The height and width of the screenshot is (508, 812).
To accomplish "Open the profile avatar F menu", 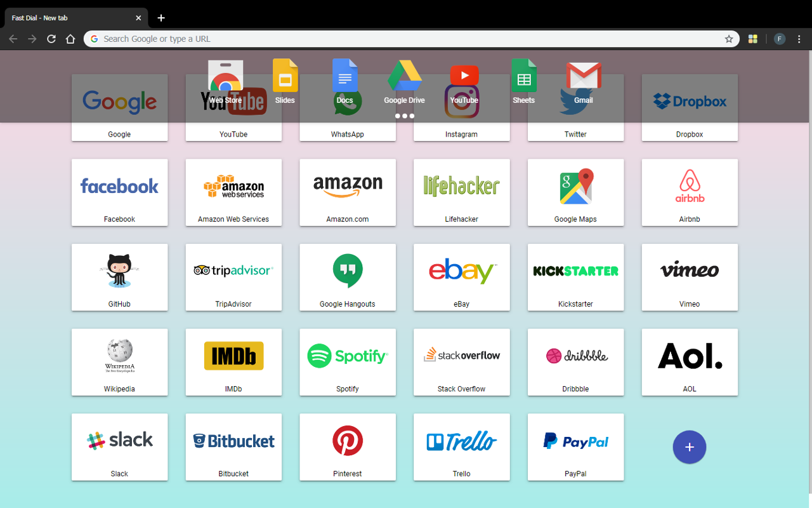I will pyautogui.click(x=780, y=39).
